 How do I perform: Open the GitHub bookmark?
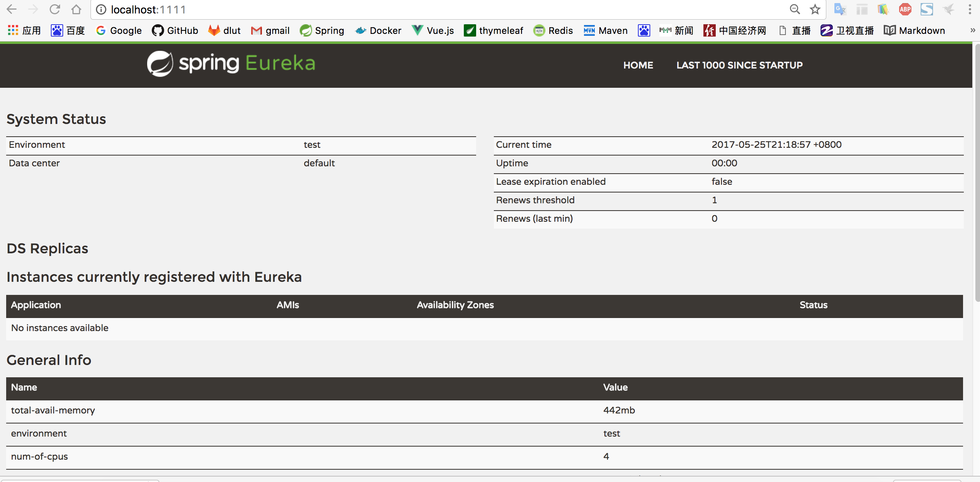click(x=175, y=30)
